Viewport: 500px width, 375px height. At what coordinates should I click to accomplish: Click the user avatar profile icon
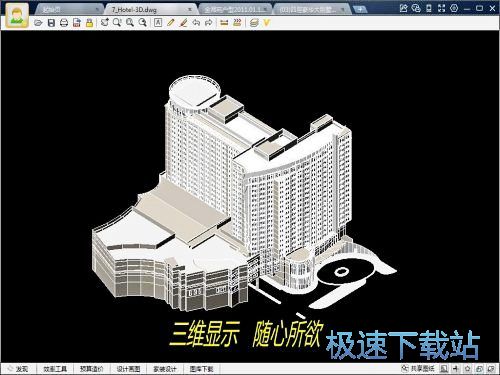(17, 16)
